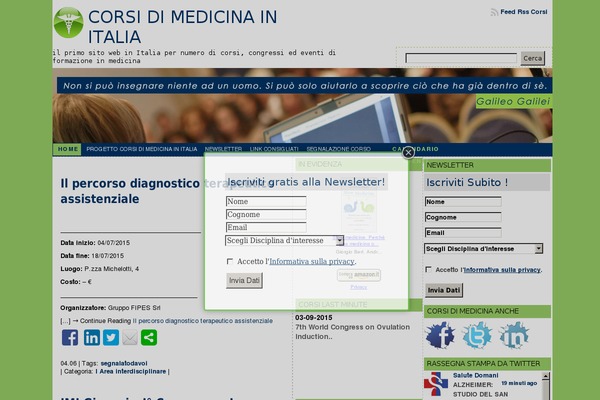The height and width of the screenshot is (400, 600).
Task: Click the RSS feed icon
Action: pos(494,12)
